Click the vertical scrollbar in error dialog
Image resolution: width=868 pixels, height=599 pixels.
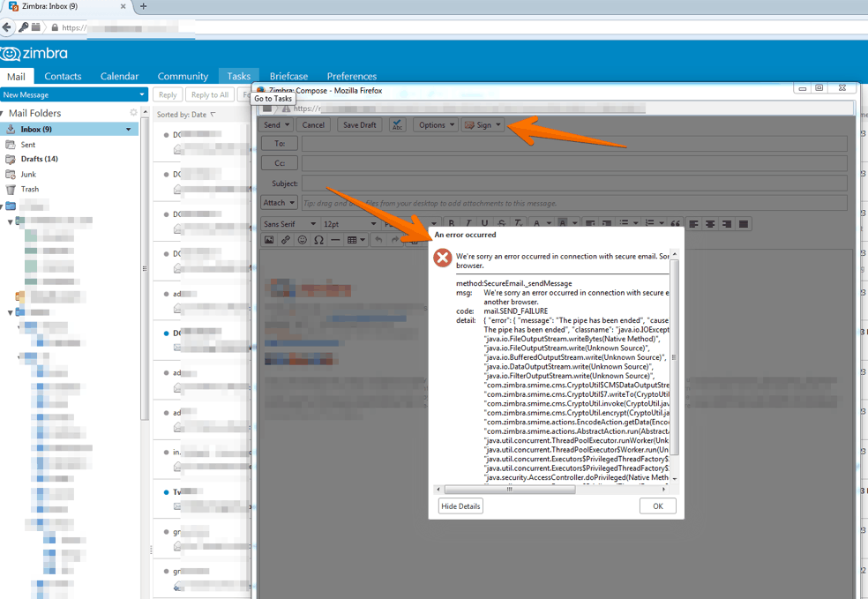[674, 357]
